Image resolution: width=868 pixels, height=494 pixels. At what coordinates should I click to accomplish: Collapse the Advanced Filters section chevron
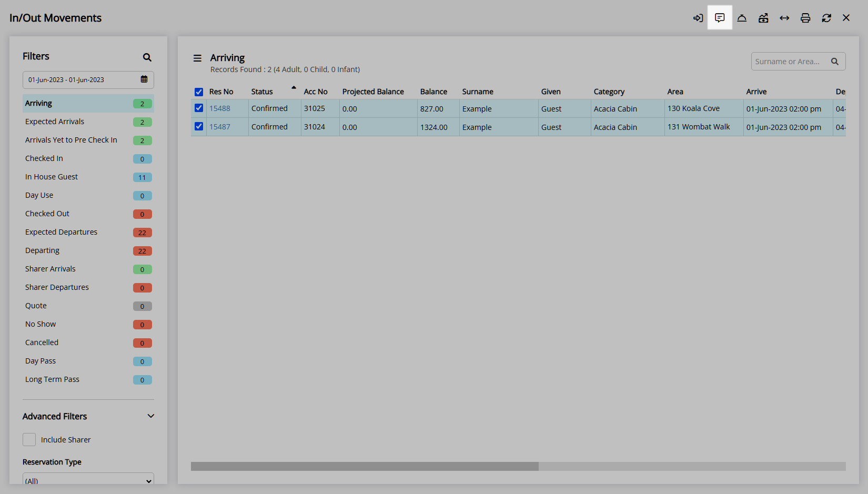151,416
